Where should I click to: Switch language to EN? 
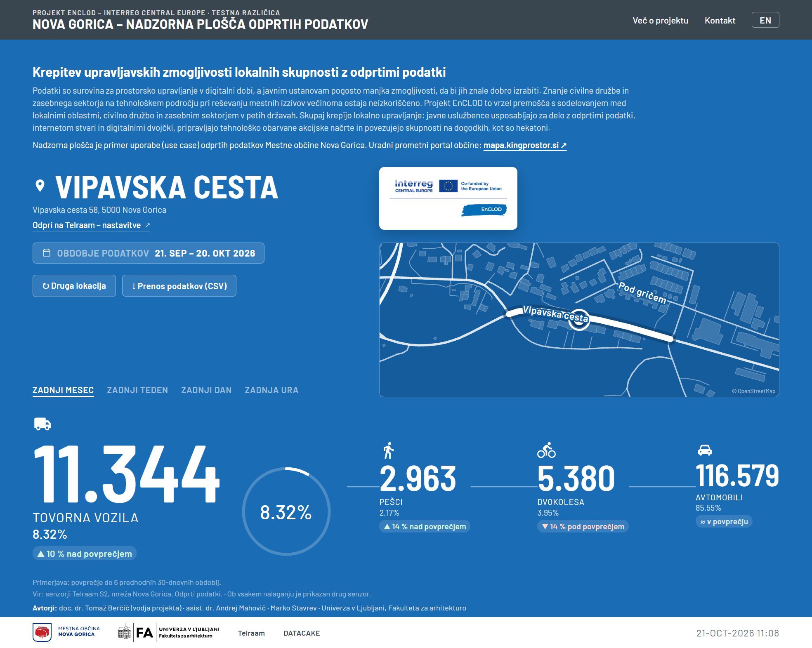click(x=765, y=20)
